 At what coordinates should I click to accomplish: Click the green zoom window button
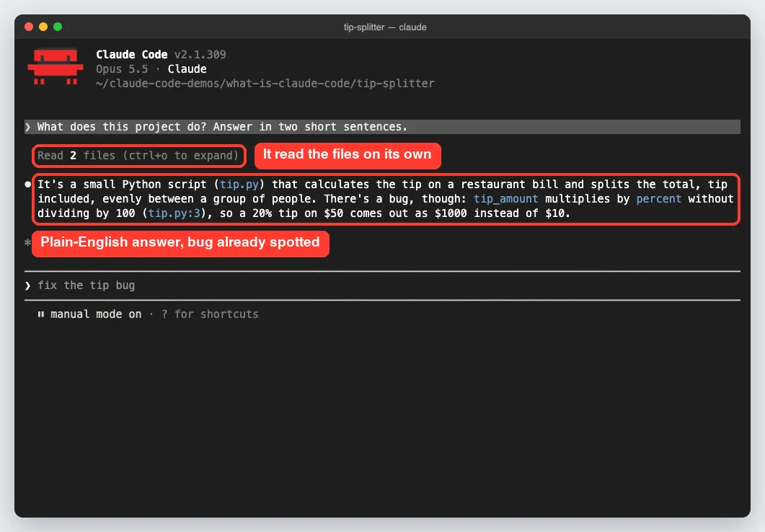coord(58,27)
